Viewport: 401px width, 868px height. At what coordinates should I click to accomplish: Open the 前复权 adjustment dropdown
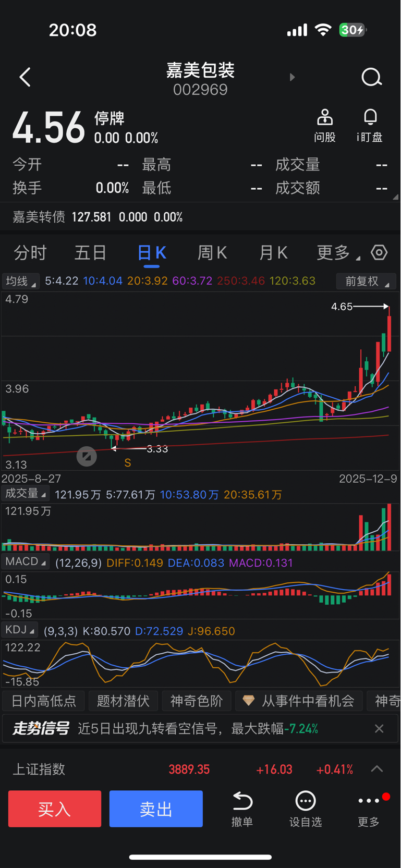pyautogui.click(x=366, y=281)
